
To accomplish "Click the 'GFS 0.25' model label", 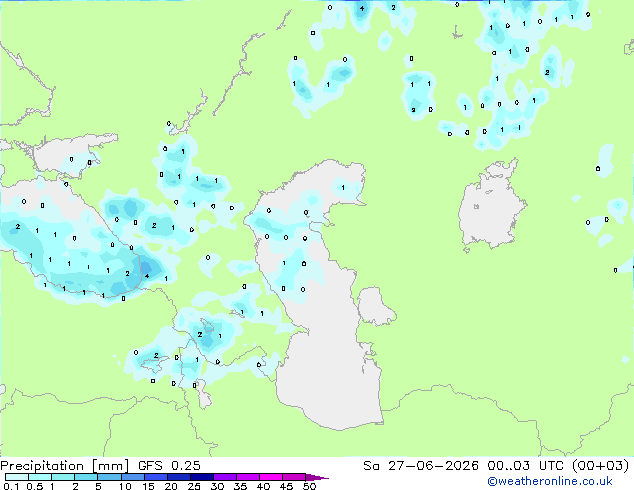I will pos(169,466).
